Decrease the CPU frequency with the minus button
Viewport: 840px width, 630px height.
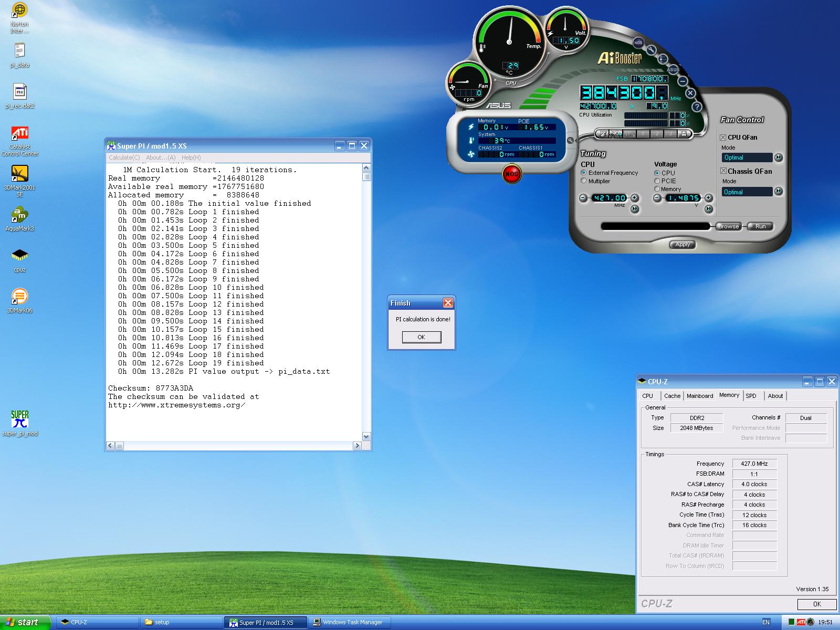(x=583, y=198)
